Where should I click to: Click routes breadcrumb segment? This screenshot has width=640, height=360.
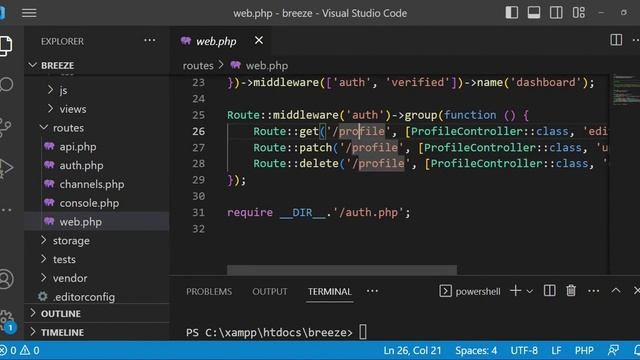click(x=198, y=65)
